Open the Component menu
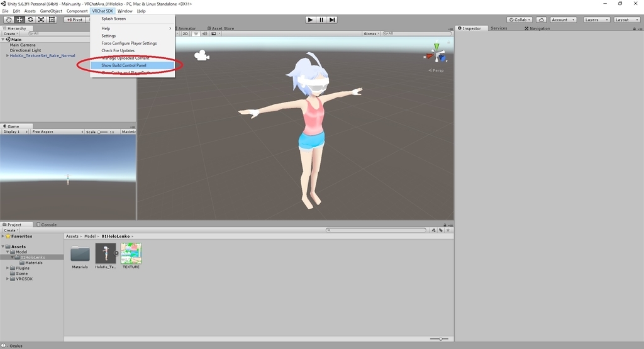This screenshot has height=349, width=644. click(x=77, y=11)
